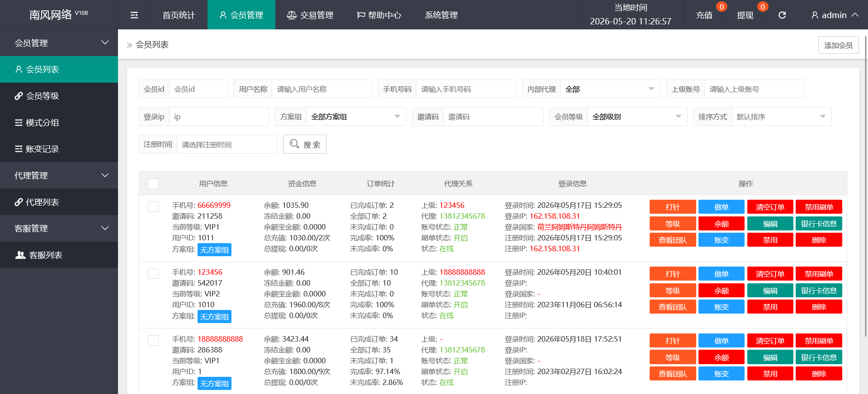The image size is (868, 394).
Task: Click the admin user icon
Action: pyautogui.click(x=815, y=15)
